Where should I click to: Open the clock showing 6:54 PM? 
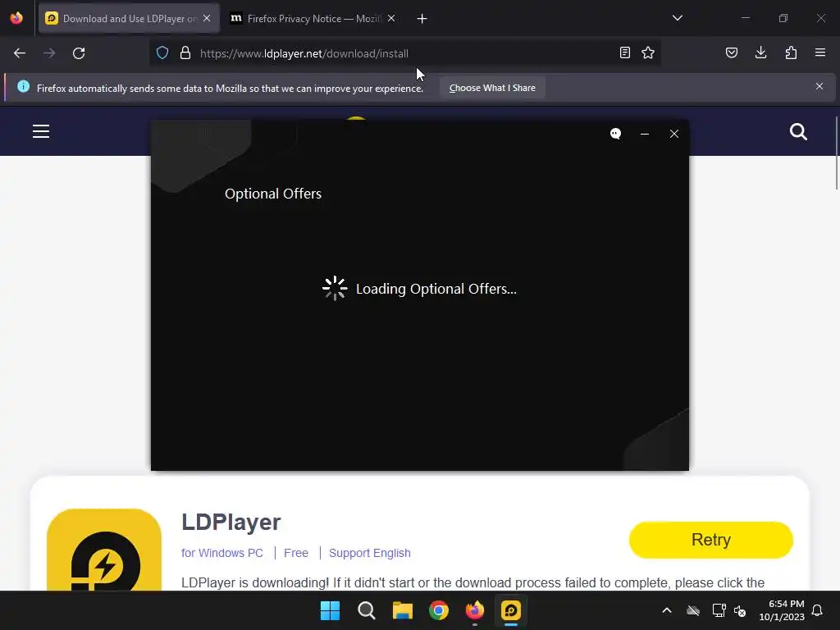tap(782, 610)
